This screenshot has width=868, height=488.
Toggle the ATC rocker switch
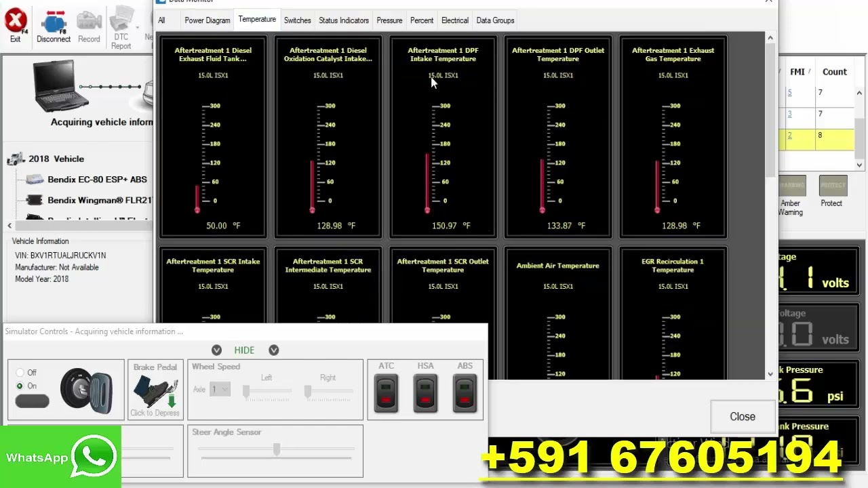(387, 393)
